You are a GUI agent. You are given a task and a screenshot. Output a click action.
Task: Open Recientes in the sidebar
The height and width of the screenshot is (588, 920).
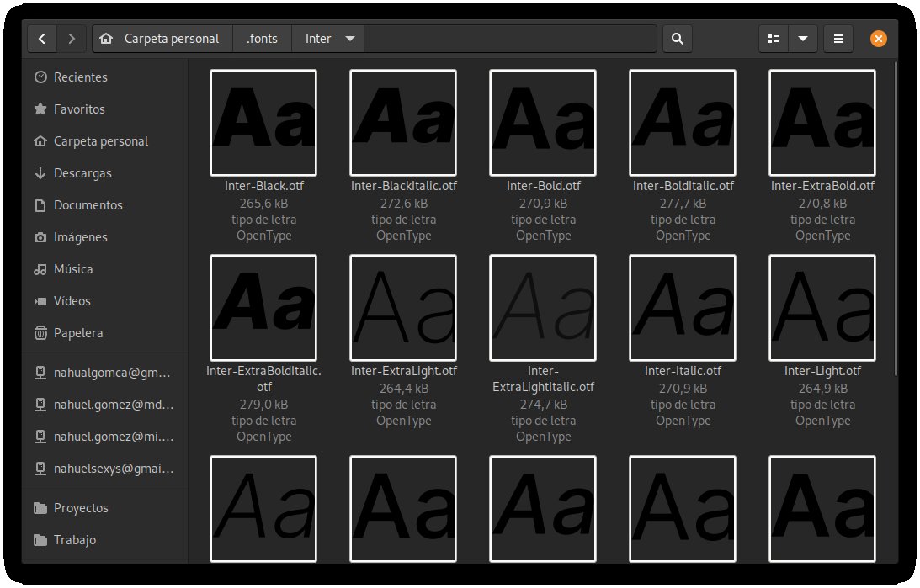pyautogui.click(x=105, y=77)
